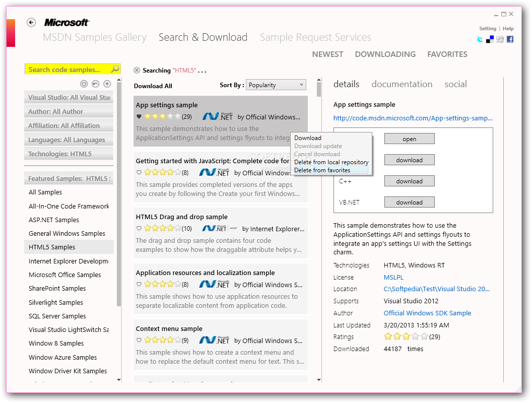Expand the Languages: All Languages filter

tap(69, 140)
